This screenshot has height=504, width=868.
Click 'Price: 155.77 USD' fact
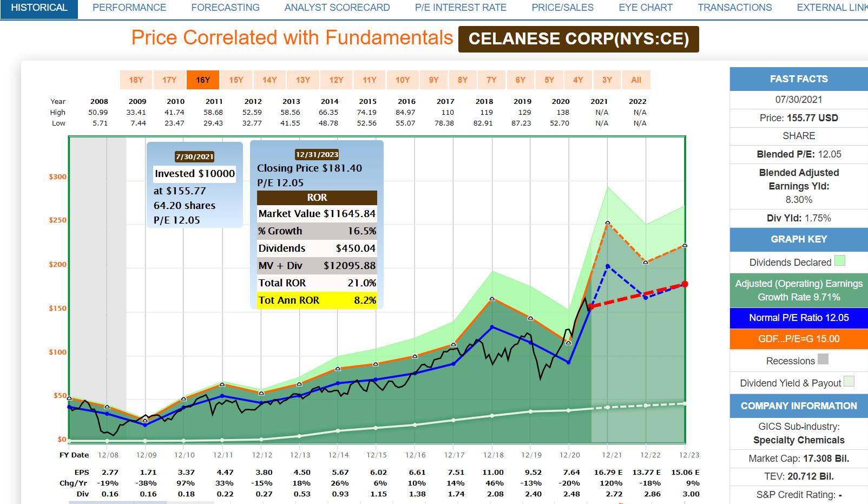(799, 118)
